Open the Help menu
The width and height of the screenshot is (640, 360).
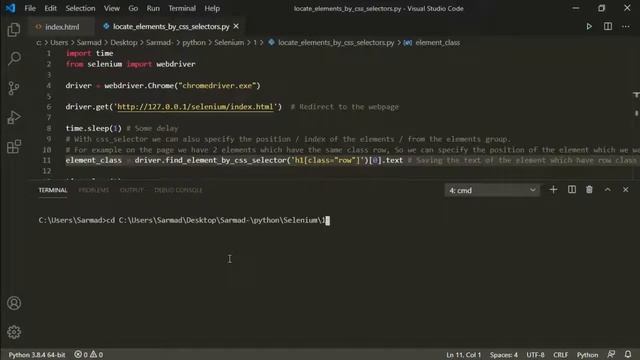coord(212,8)
